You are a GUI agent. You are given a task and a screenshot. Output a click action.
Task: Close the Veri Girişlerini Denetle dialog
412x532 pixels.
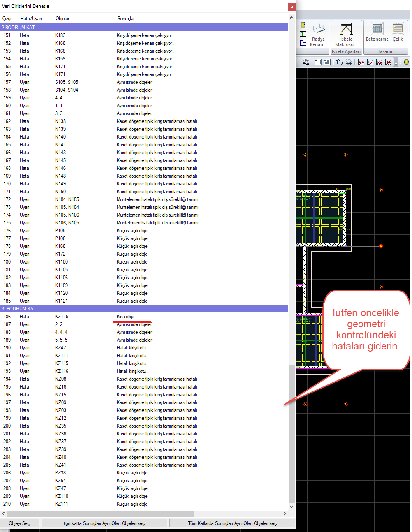pyautogui.click(x=292, y=7)
